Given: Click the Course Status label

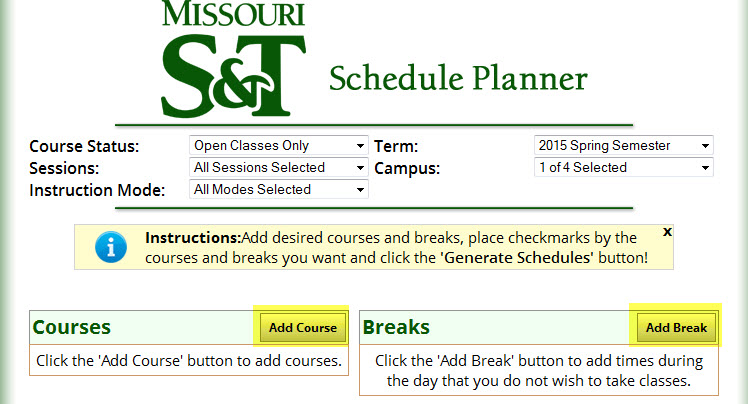Looking at the screenshot, I should 84,146.
